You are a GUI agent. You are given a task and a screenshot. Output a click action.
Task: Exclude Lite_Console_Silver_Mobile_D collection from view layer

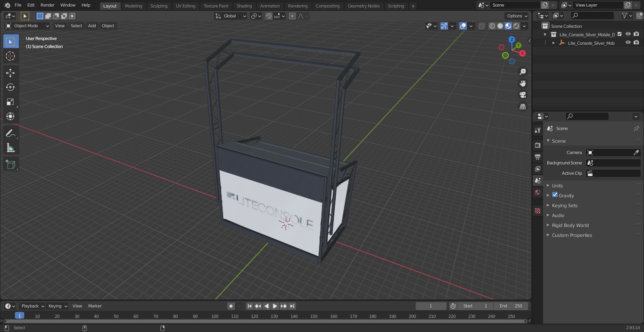(x=619, y=34)
